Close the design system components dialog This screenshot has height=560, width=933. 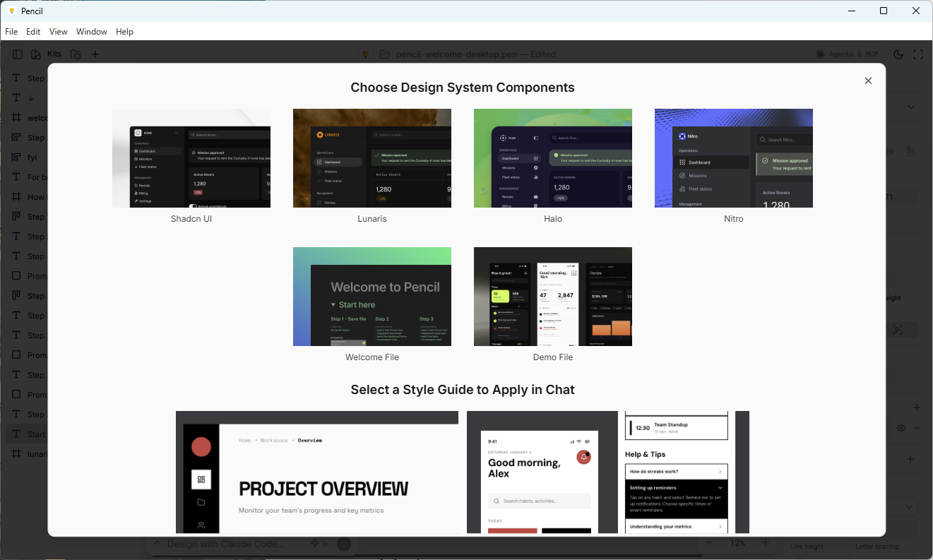tap(868, 81)
